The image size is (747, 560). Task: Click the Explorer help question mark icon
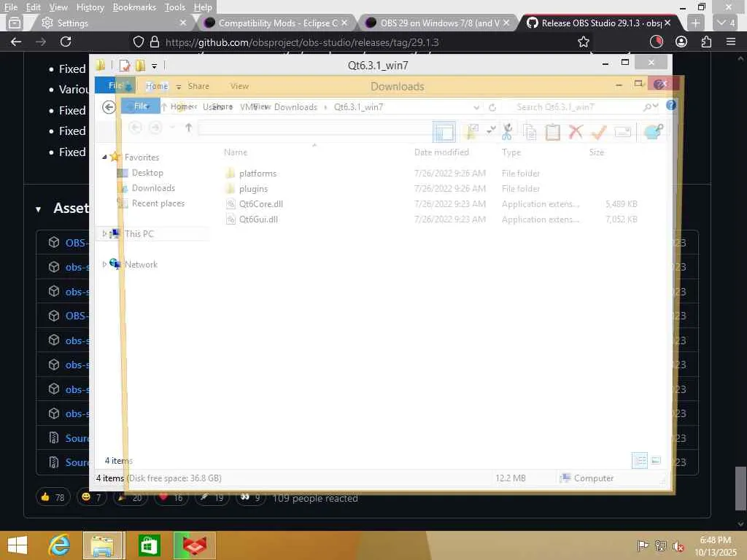click(671, 105)
